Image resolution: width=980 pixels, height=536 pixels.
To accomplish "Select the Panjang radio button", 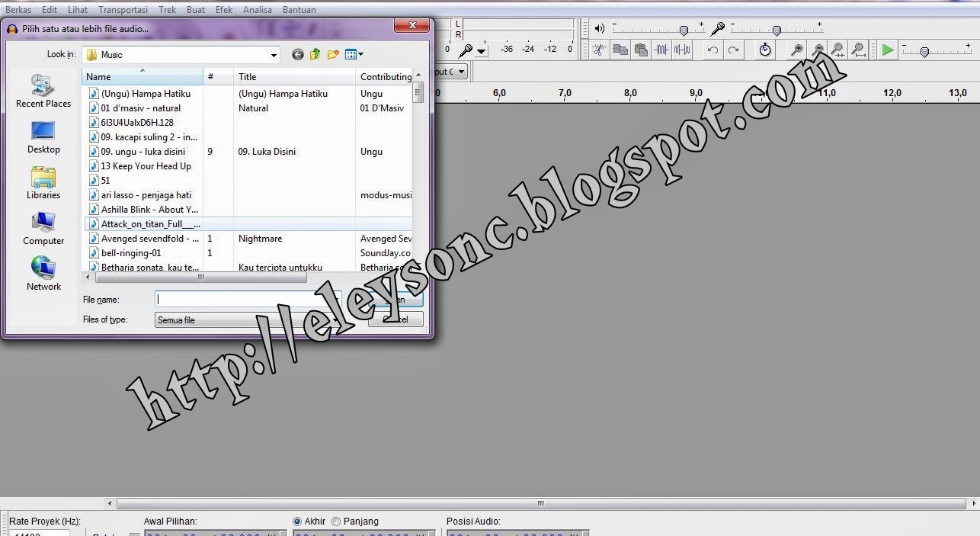I will 336,522.
